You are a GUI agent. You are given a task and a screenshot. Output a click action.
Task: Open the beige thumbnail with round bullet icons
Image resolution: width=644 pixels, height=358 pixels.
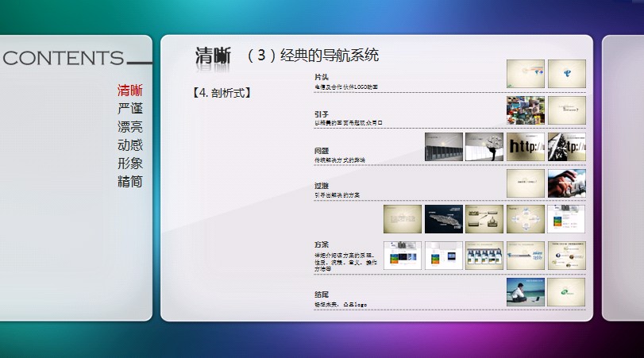[567, 256]
